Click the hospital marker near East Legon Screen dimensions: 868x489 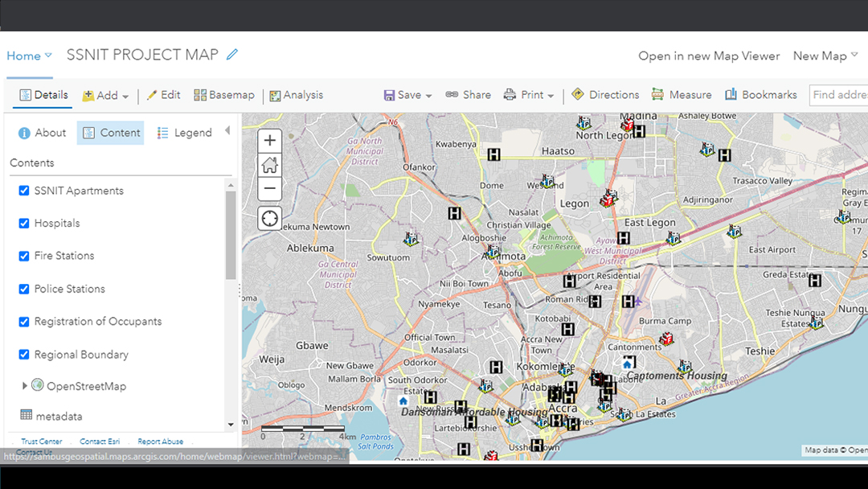pyautogui.click(x=624, y=238)
